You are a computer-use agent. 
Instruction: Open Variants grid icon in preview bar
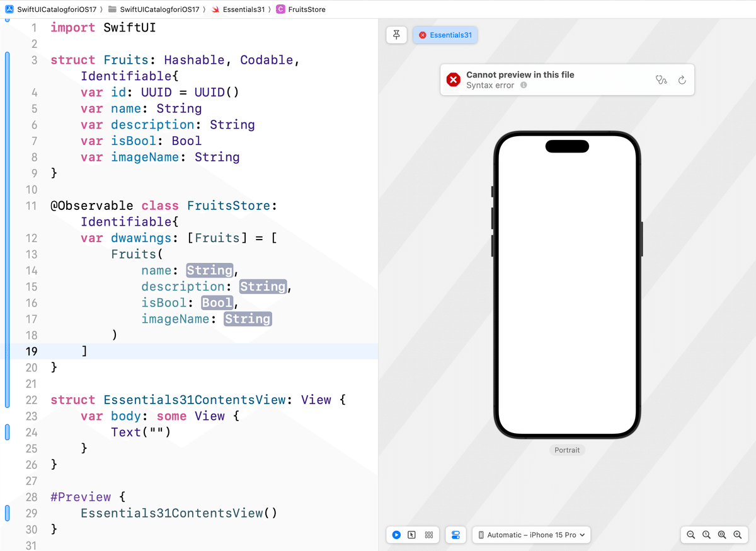tap(429, 535)
